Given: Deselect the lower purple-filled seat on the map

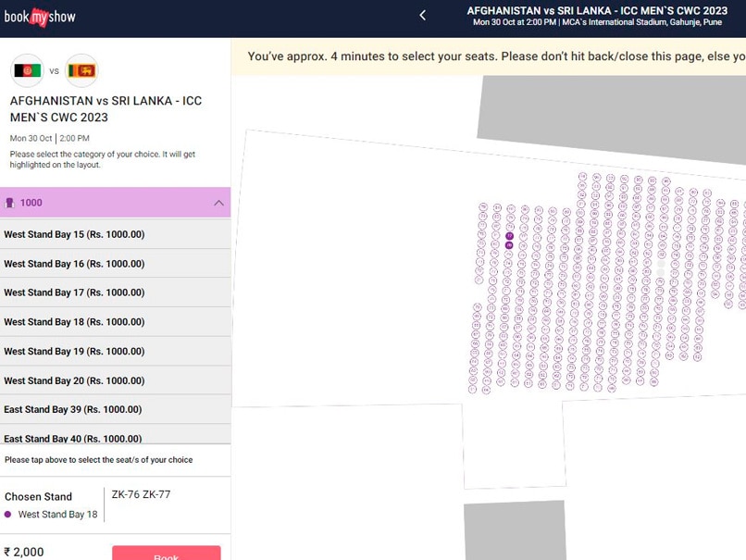Looking at the screenshot, I should click(x=509, y=245).
